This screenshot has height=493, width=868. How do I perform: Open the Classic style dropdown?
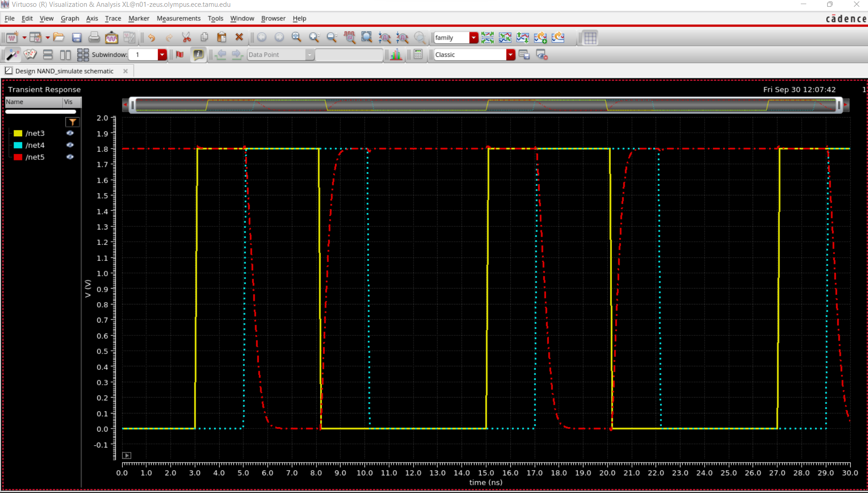[511, 55]
